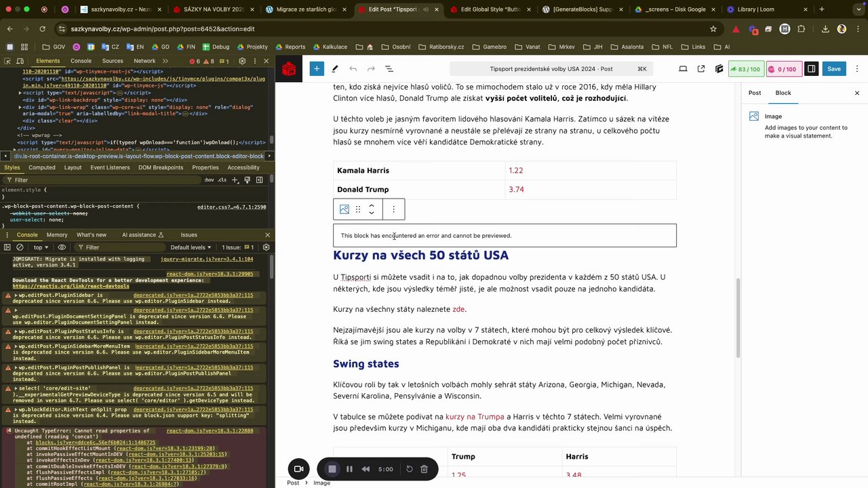The height and width of the screenshot is (488, 868).
Task: Switch to the Computed styles tab
Action: 42,167
